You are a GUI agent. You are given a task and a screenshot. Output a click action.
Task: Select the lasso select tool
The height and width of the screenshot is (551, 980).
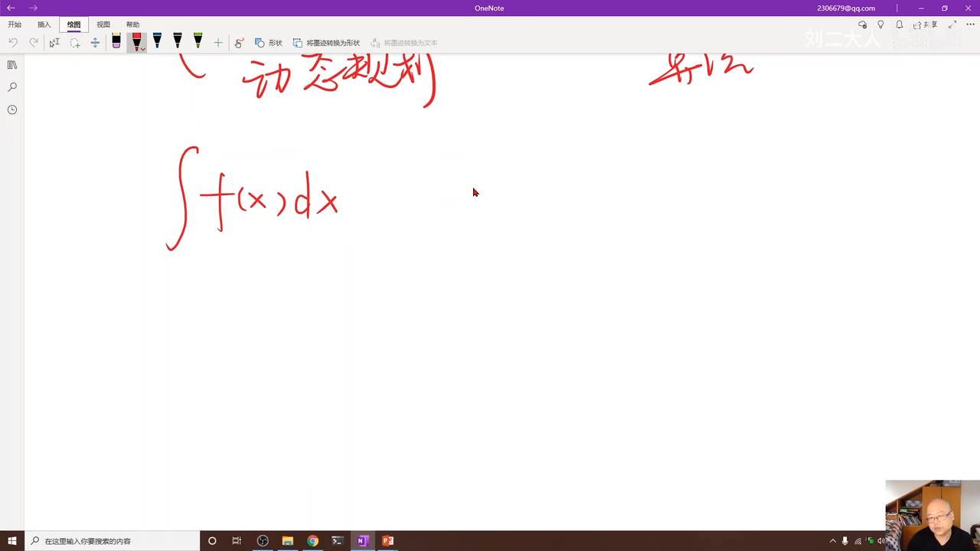tap(75, 43)
